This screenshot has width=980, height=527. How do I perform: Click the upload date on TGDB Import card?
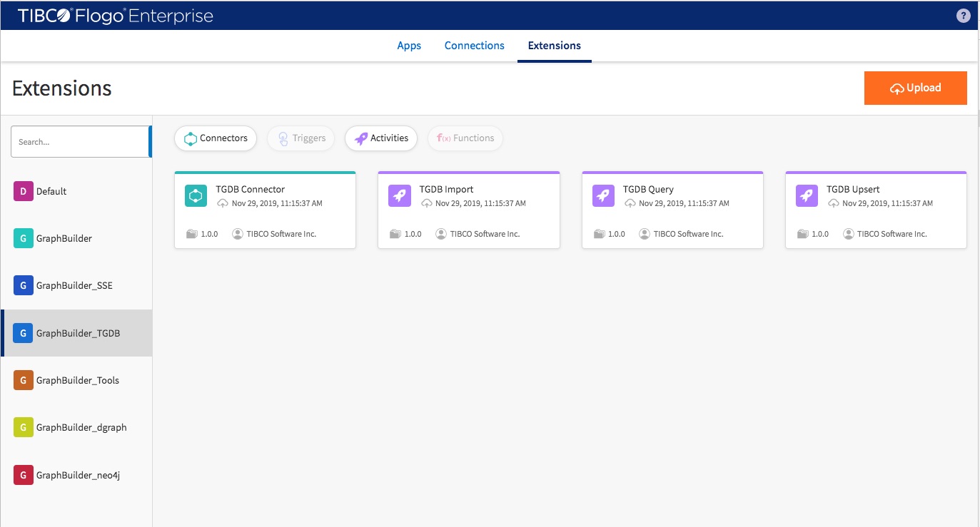tap(480, 203)
